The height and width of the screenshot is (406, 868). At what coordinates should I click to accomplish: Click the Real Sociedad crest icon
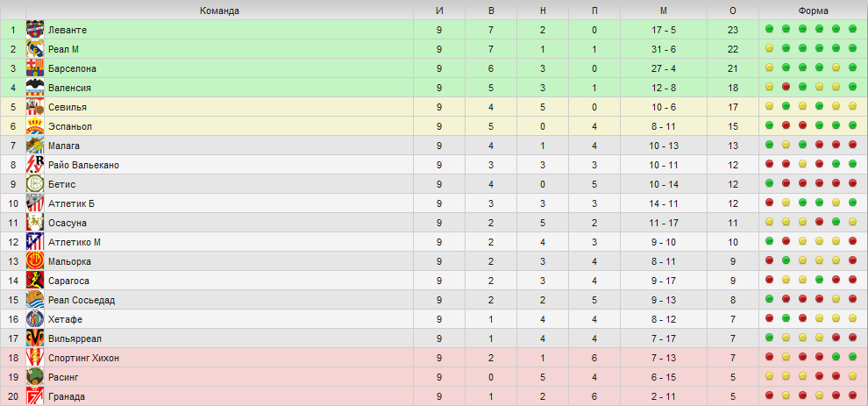click(x=35, y=300)
